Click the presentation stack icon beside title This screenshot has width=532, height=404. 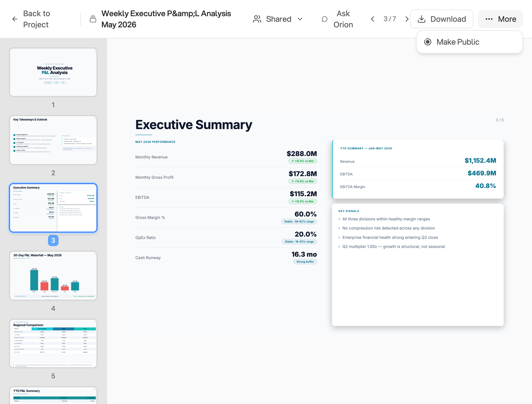93,19
